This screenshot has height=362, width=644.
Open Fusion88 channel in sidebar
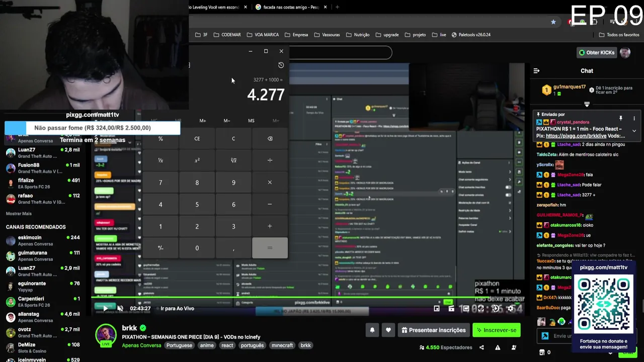43,168
